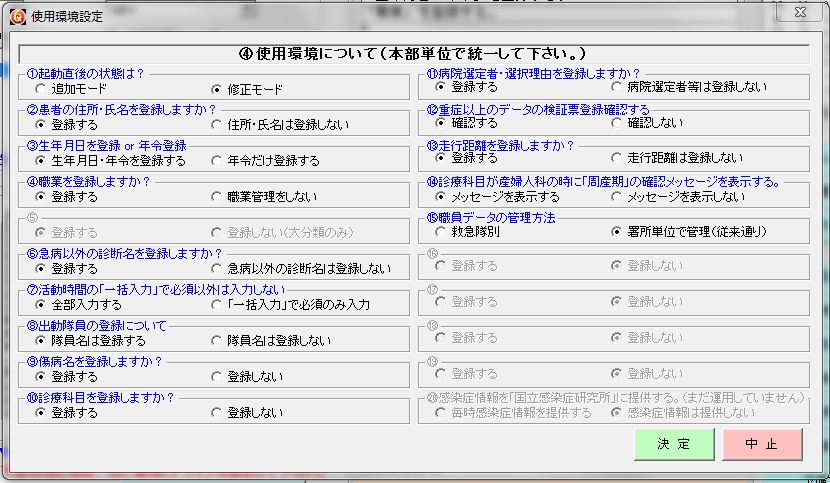The height and width of the screenshot is (483, 830).
Task: Choose 職業管理をしない option
Action: click(216, 197)
